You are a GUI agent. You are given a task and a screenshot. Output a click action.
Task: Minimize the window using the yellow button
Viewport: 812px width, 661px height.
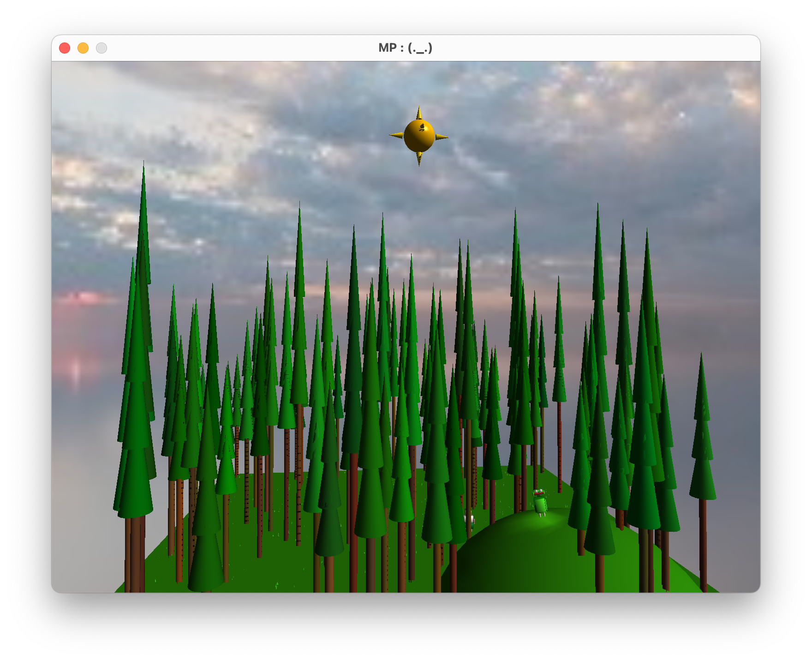click(83, 48)
